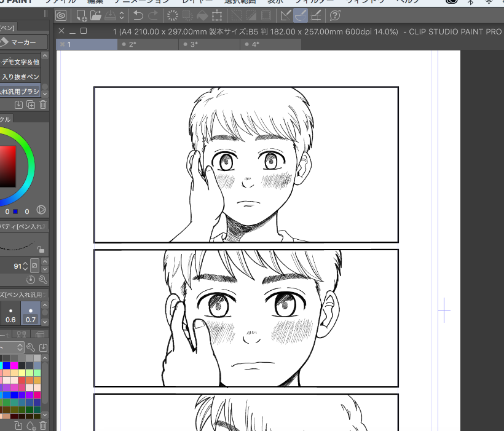This screenshot has width=504, height=431.
Task: Delete color with bottom trash icon
Action: pyautogui.click(x=43, y=426)
